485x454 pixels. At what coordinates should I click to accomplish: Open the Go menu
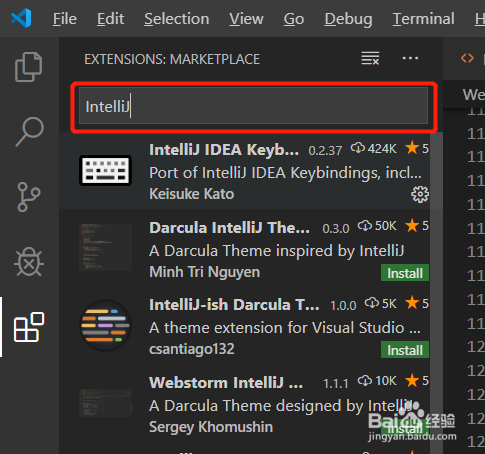[294, 19]
